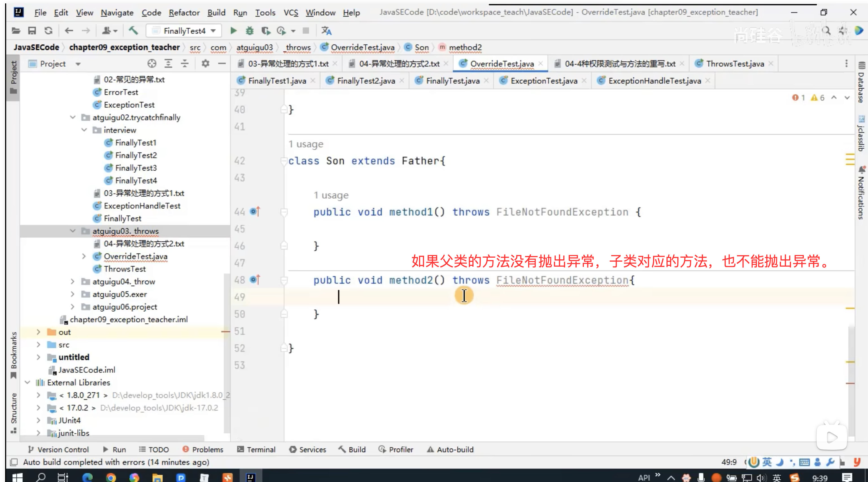Collapse all in Project tree
The width and height of the screenshot is (868, 482).
click(185, 63)
